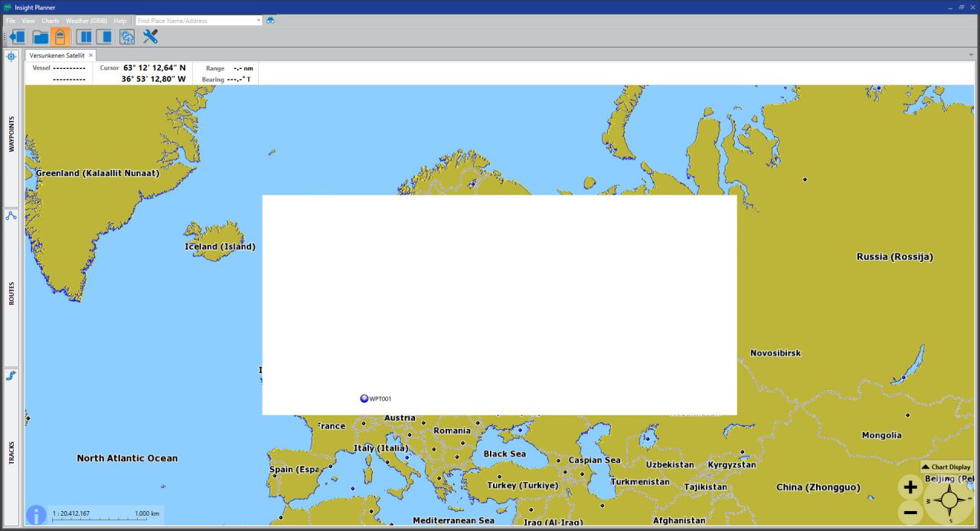The height and width of the screenshot is (531, 980).
Task: Open the Routes side panel
Action: [11, 293]
